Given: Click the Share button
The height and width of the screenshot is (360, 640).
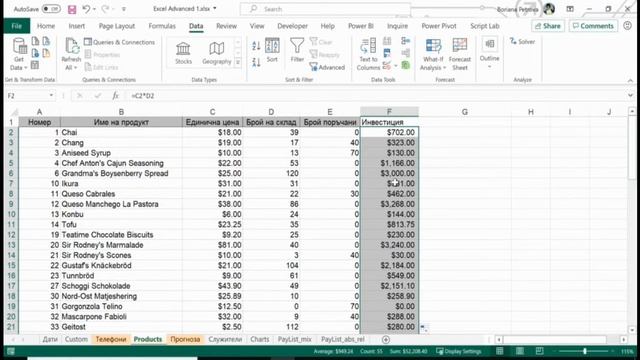Looking at the screenshot, I should 548,26.
